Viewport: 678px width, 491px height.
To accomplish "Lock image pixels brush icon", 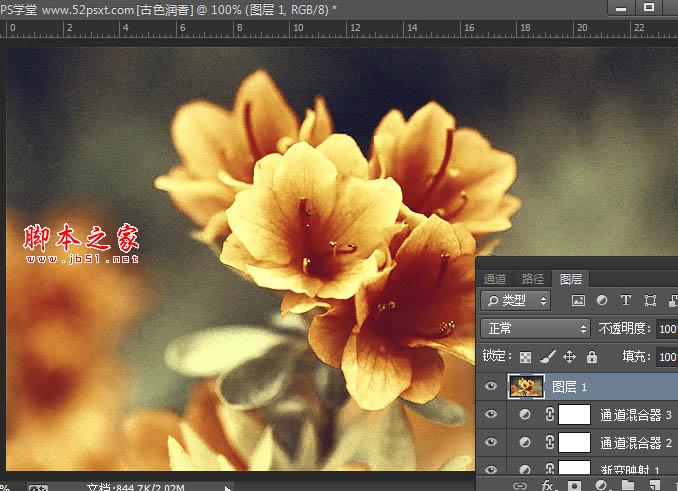I will pyautogui.click(x=548, y=357).
